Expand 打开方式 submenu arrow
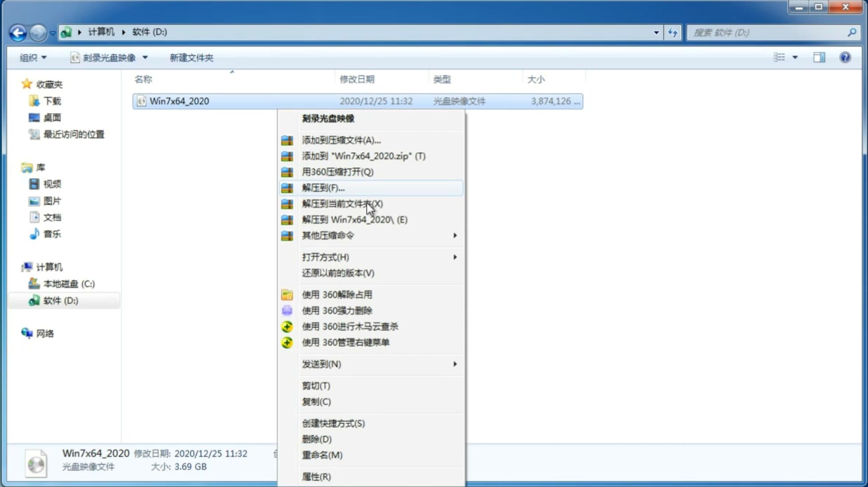This screenshot has width=868, height=487. pos(454,256)
